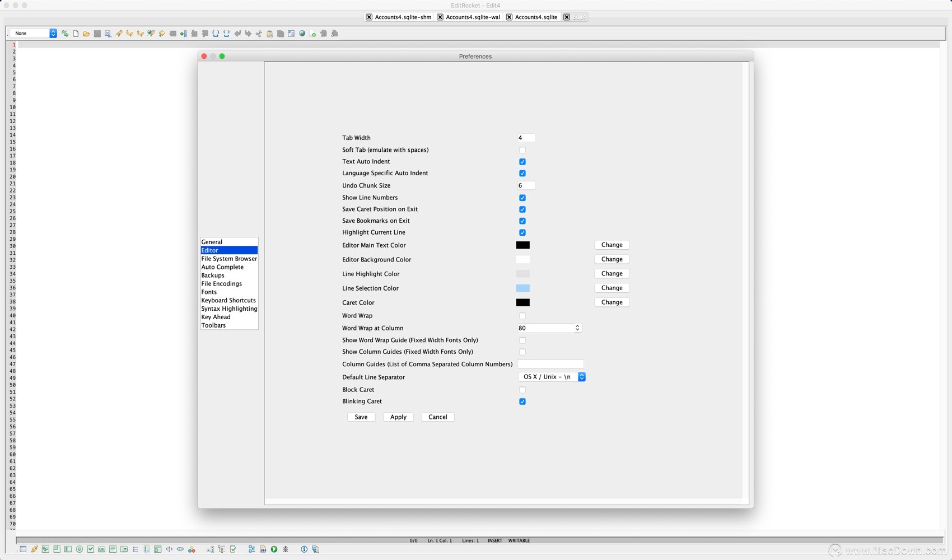The image size is (952, 560).
Task: Click the Line Highlight Color gray swatch
Action: click(522, 274)
